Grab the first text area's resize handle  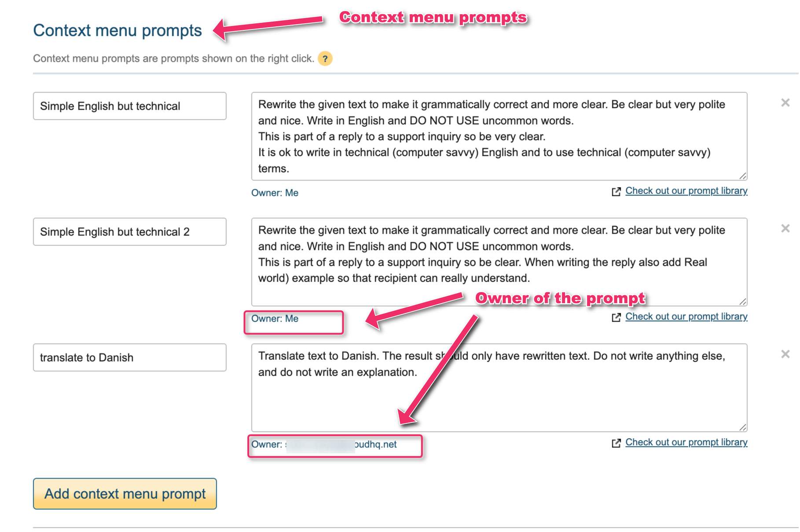point(743,176)
